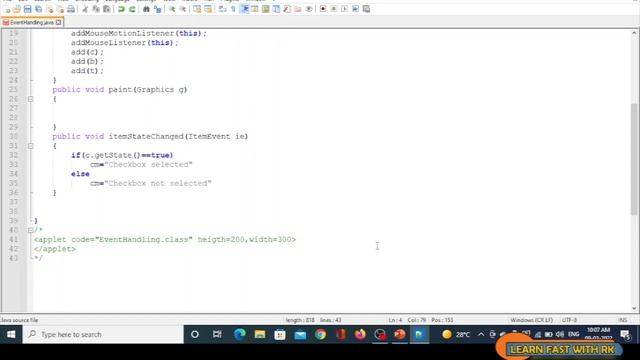The image size is (640, 360).
Task: Click the applet code tag line
Action: click(165, 240)
